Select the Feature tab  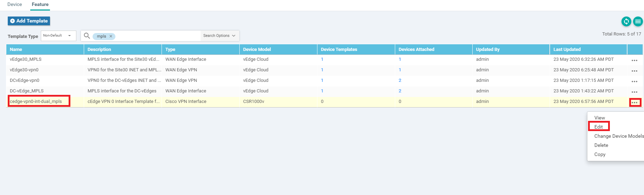click(x=40, y=5)
